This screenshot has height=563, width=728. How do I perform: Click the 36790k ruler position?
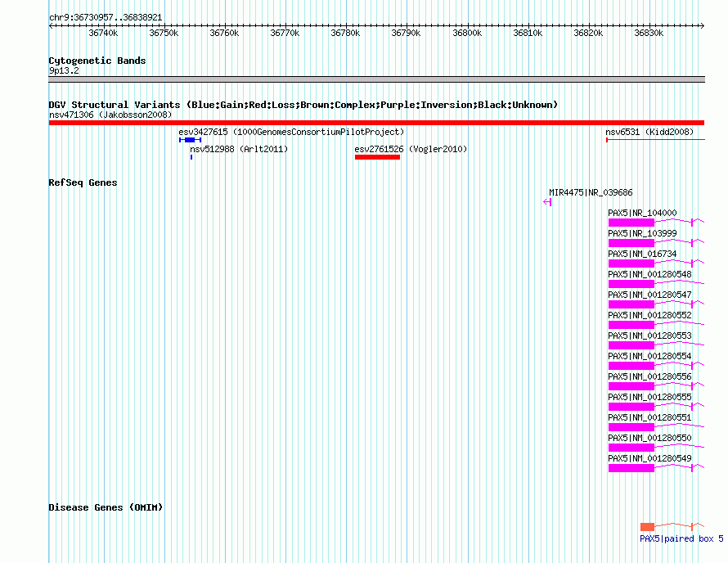(x=406, y=33)
